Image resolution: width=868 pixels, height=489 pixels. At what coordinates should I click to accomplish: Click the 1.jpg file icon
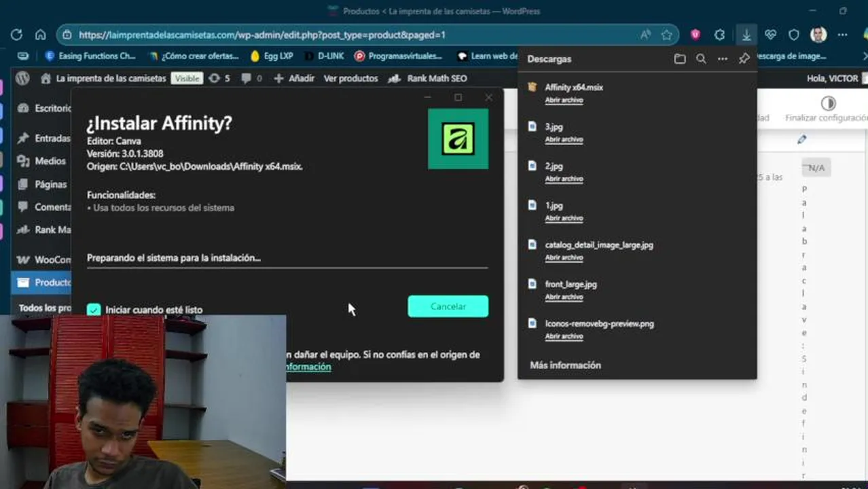point(532,205)
